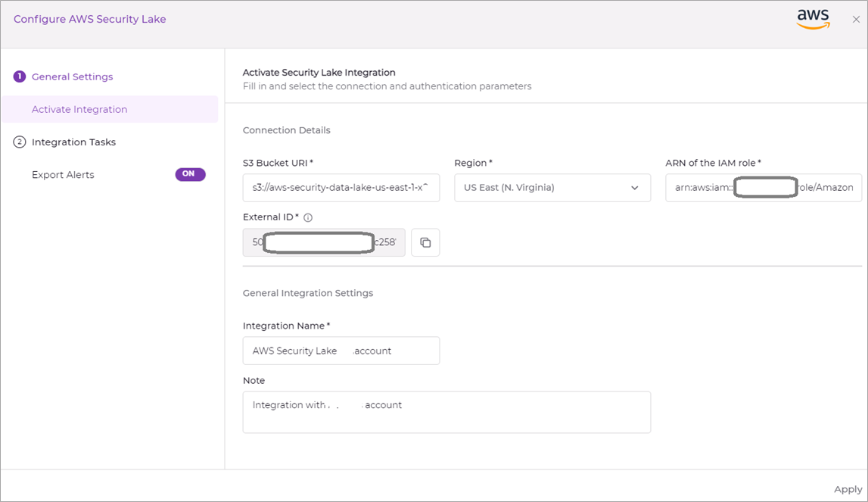The image size is (868, 502).
Task: Click into the Note text area
Action: click(x=446, y=412)
